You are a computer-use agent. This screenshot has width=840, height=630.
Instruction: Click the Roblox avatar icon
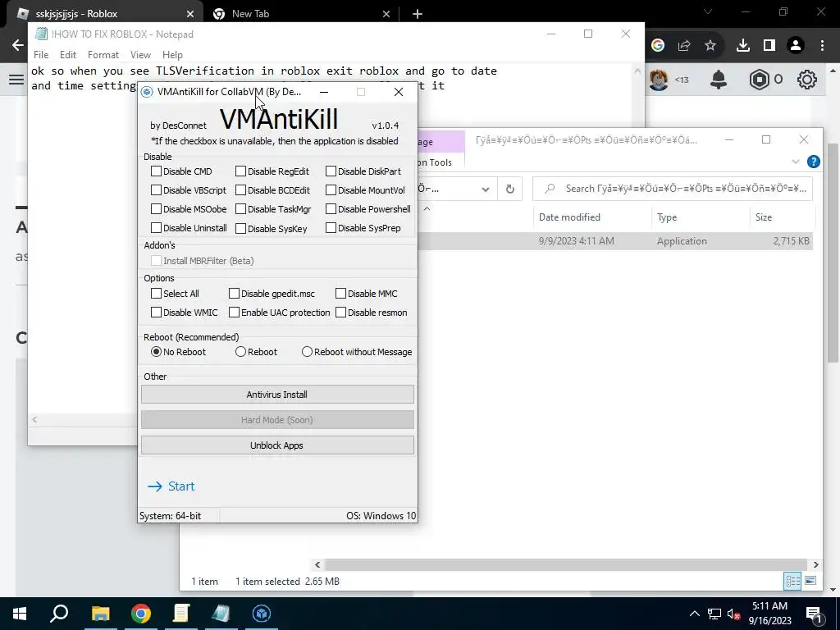659,80
